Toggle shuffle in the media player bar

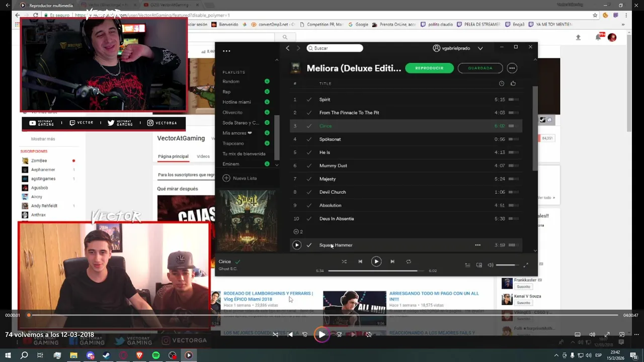[x=275, y=334]
